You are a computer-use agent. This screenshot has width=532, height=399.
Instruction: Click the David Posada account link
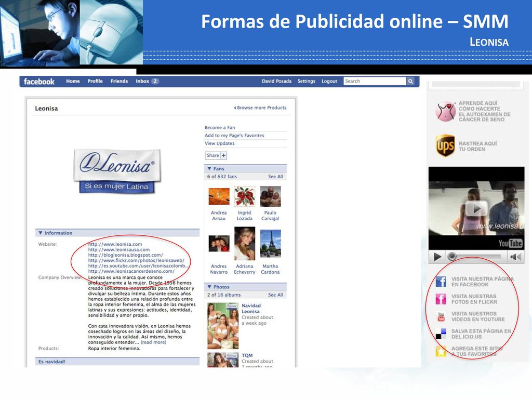(276, 81)
